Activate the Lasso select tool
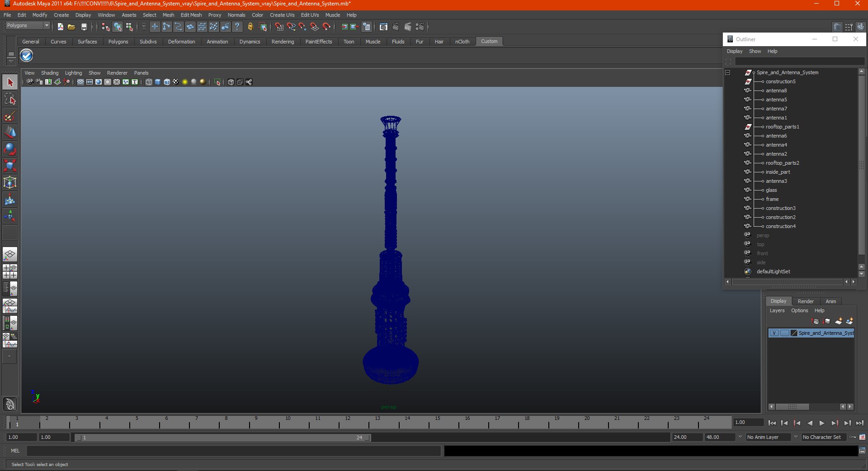868x471 pixels. point(10,100)
